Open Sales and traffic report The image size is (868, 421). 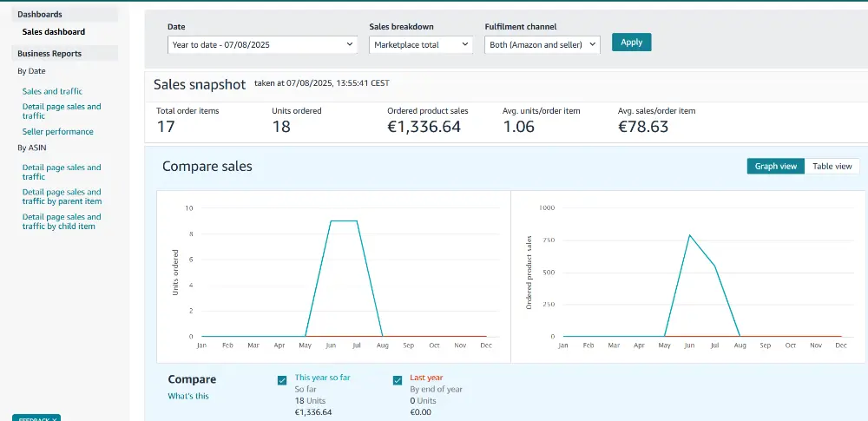point(53,91)
